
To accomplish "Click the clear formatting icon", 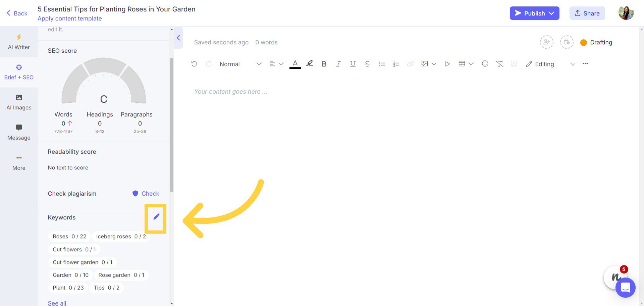I will tap(499, 64).
